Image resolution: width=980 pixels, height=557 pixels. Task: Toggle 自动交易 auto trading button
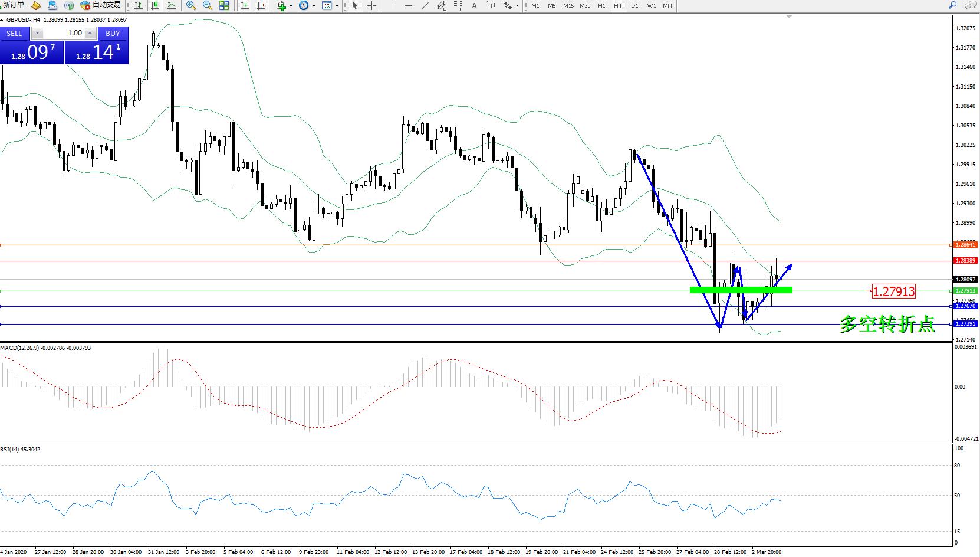101,5
